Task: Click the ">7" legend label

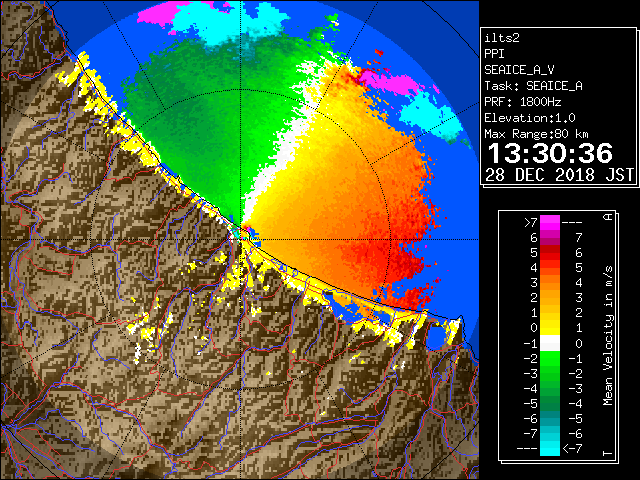Action: (531, 222)
